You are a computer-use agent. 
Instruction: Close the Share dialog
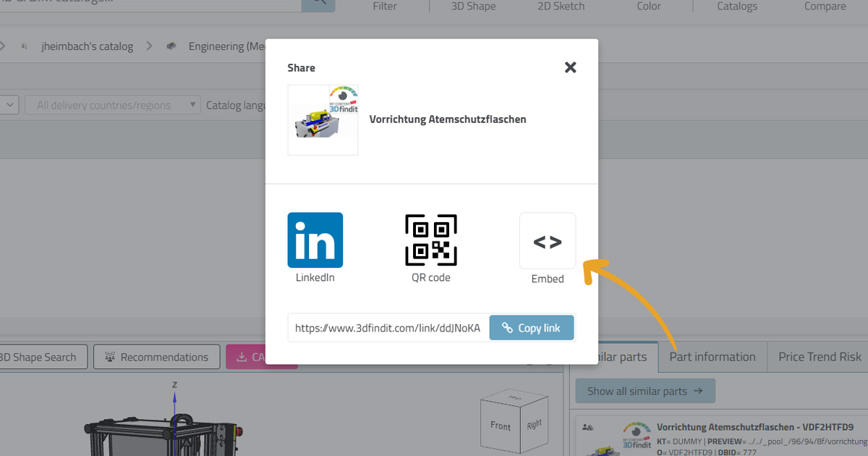pyautogui.click(x=570, y=67)
